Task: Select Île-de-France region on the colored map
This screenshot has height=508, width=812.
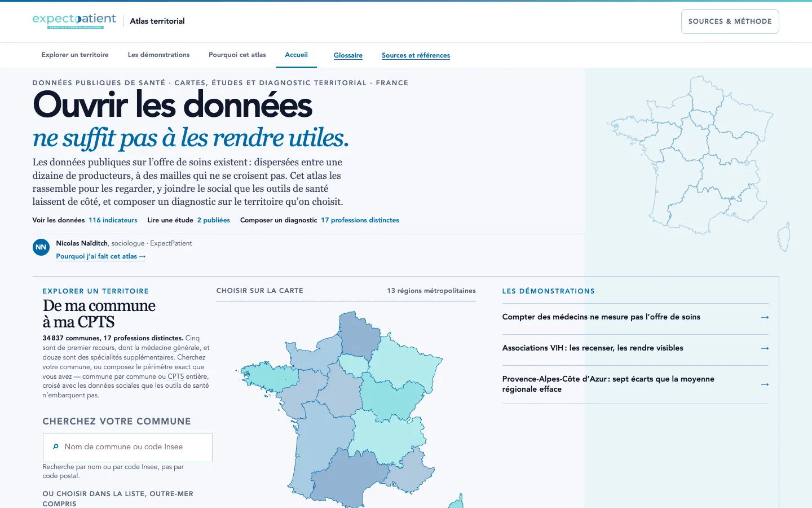Action: click(354, 366)
